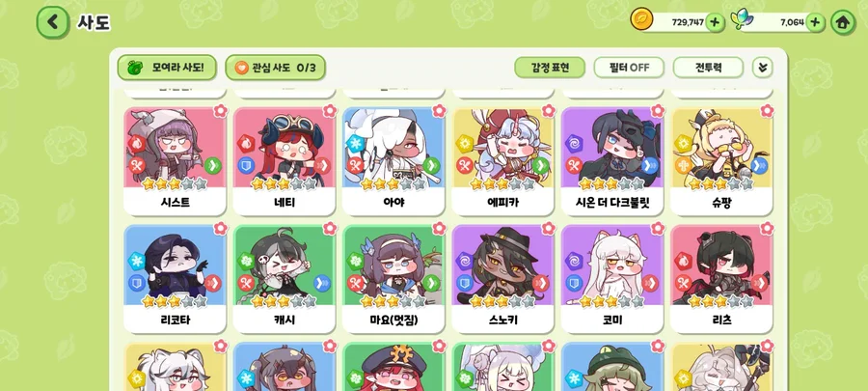Select the 마요(멋짐) character card

393,279
